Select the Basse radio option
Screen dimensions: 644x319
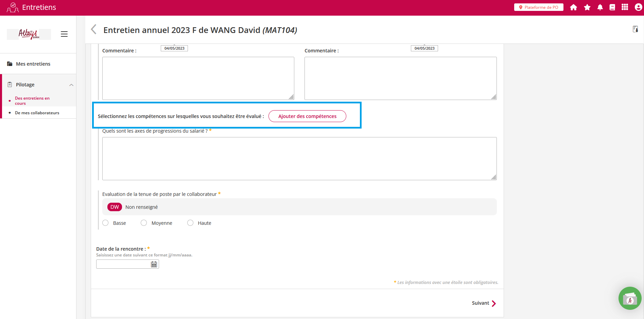pyautogui.click(x=106, y=223)
